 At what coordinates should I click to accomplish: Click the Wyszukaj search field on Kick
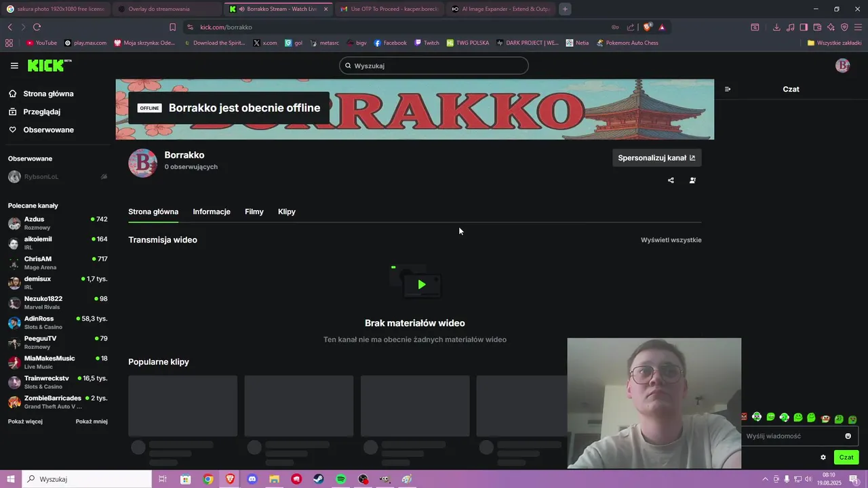click(x=434, y=66)
